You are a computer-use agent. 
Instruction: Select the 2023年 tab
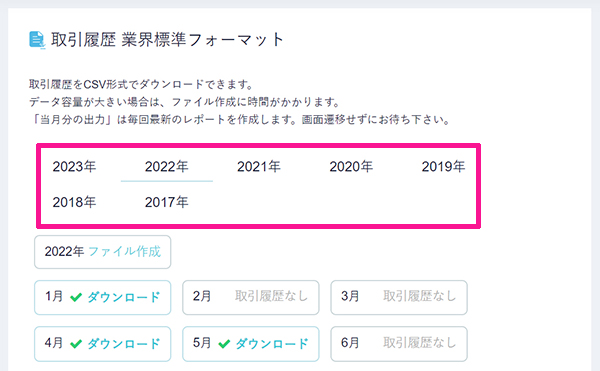pos(74,167)
